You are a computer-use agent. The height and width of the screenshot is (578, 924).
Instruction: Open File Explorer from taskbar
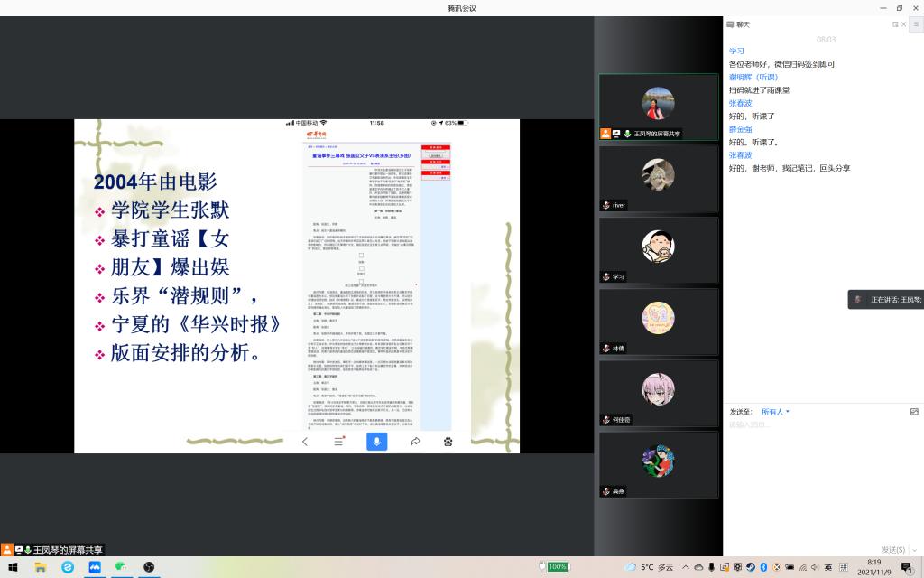click(x=41, y=567)
